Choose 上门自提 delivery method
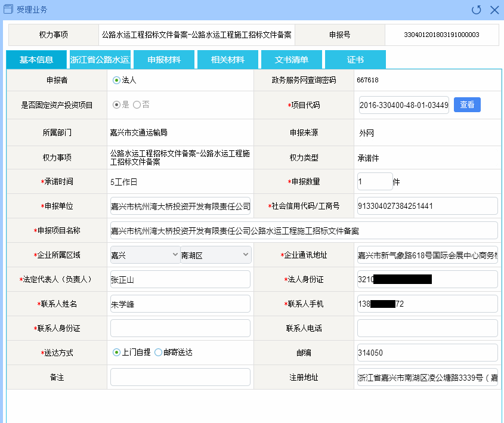The width and height of the screenshot is (504, 423). tap(116, 353)
